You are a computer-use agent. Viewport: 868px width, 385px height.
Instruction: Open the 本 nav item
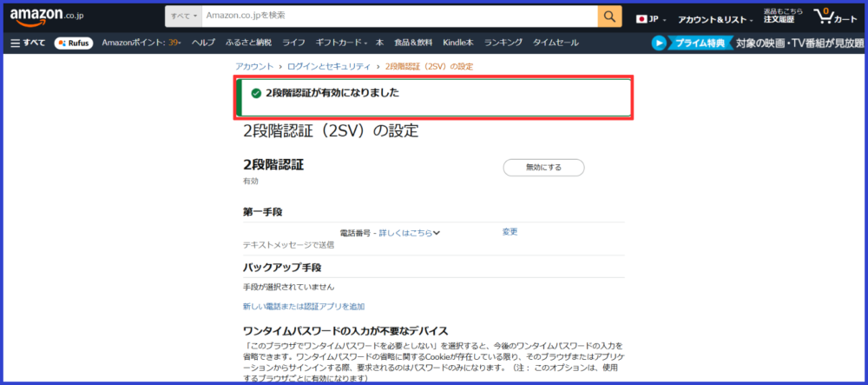pyautogui.click(x=380, y=43)
